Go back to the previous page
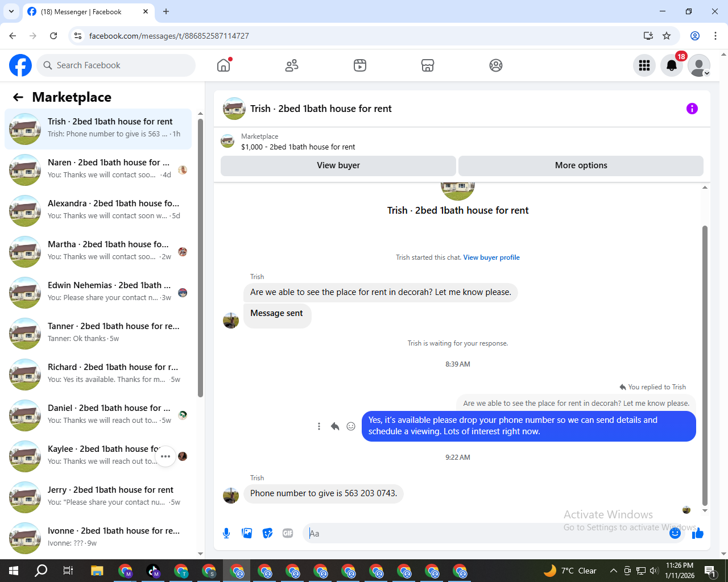 point(13,36)
